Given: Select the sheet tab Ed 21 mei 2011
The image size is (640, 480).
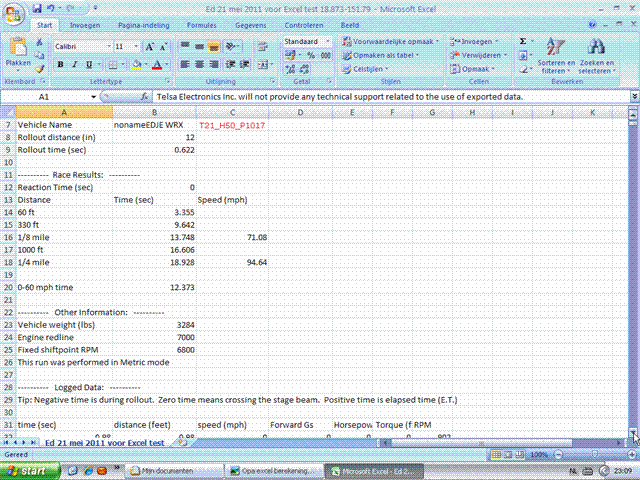Looking at the screenshot, I should tap(104, 442).
